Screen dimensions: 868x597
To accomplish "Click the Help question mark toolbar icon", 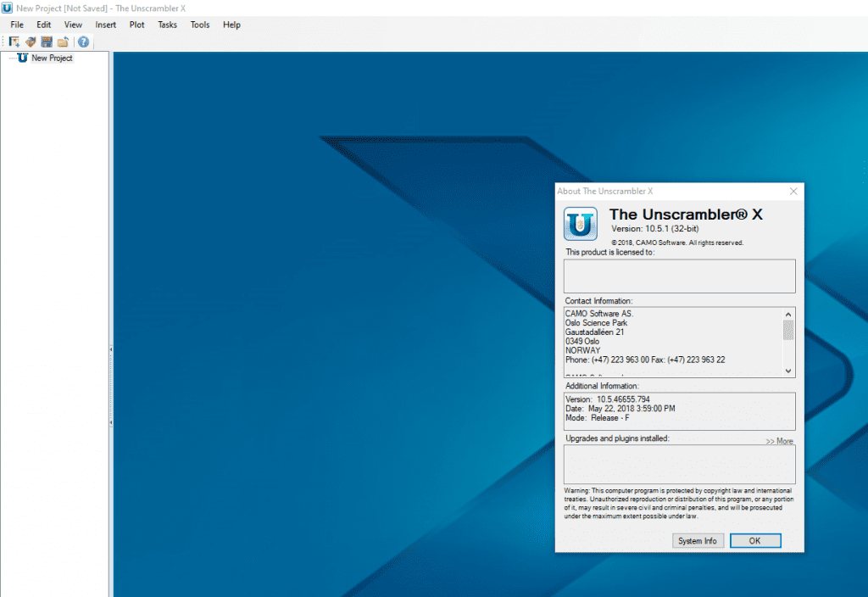I will [81, 41].
